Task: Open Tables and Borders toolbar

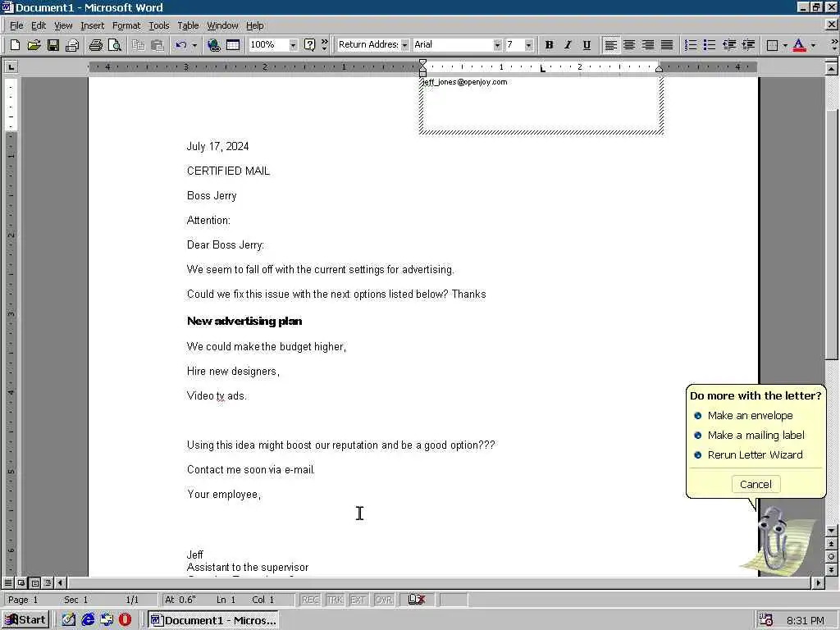Action: point(233,45)
